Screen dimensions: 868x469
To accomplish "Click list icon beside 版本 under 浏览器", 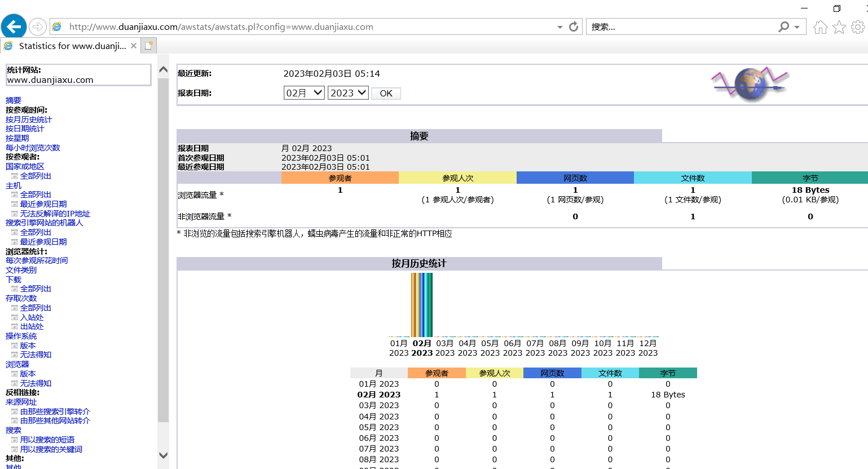I will (15, 374).
